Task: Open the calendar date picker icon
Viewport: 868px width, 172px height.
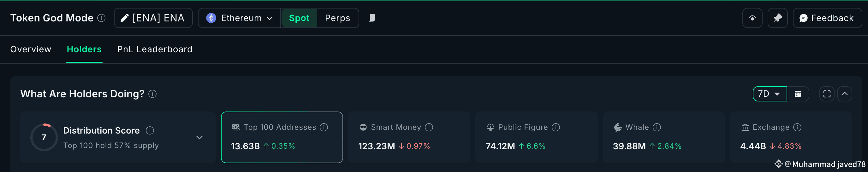Action: (x=798, y=94)
